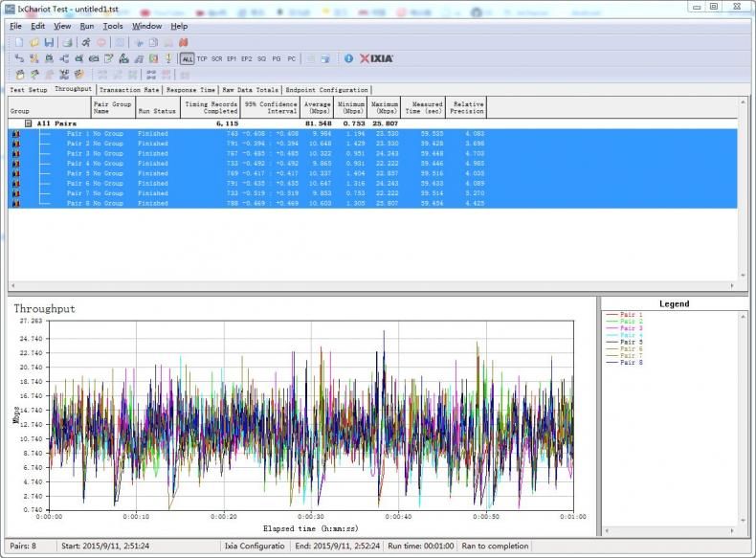Select the Pair 1 row
The image size is (756, 558).
click(372, 134)
